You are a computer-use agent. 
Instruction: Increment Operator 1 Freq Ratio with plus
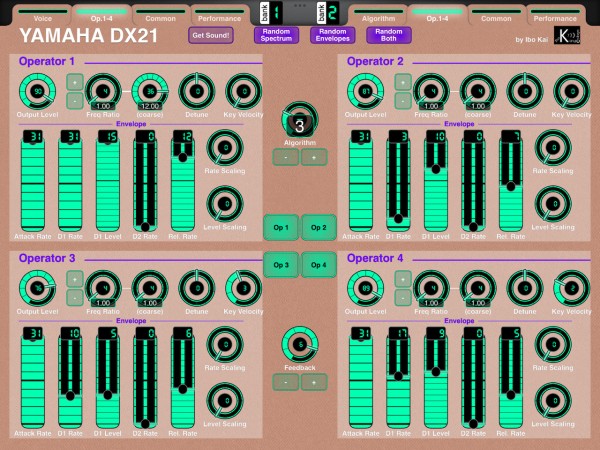click(x=75, y=82)
